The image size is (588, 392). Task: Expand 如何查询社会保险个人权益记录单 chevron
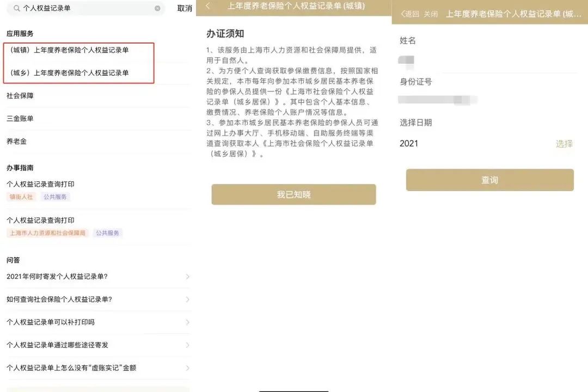pyautogui.click(x=187, y=300)
